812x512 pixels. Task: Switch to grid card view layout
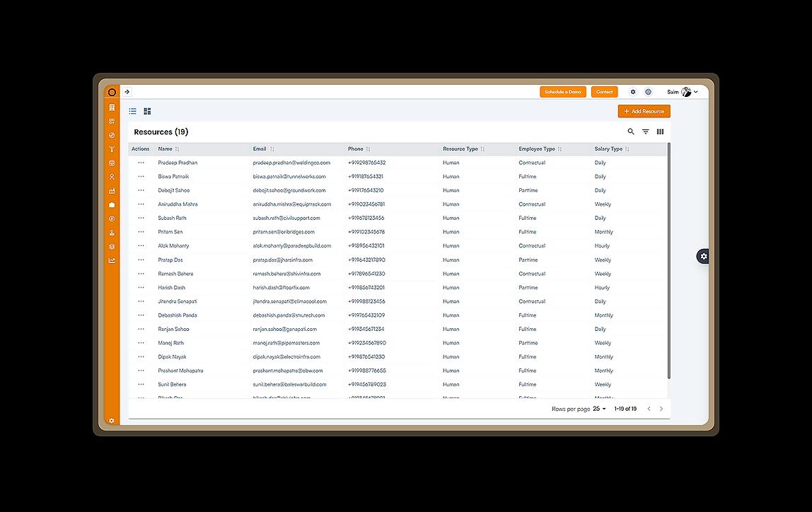tap(147, 111)
